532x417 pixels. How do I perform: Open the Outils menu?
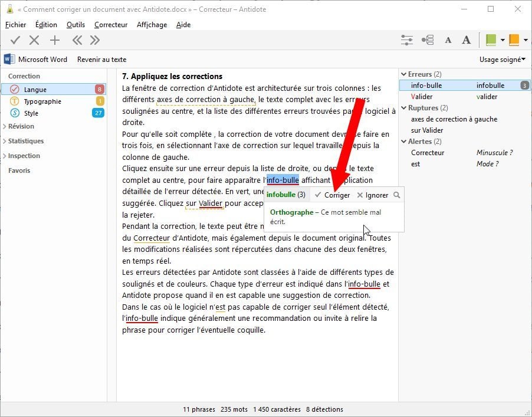click(x=75, y=25)
